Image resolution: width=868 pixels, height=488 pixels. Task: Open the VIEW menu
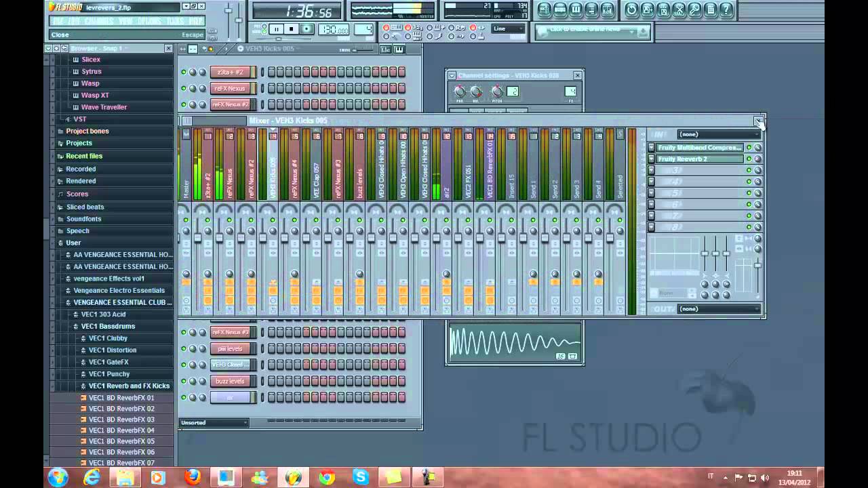pyautogui.click(x=125, y=21)
